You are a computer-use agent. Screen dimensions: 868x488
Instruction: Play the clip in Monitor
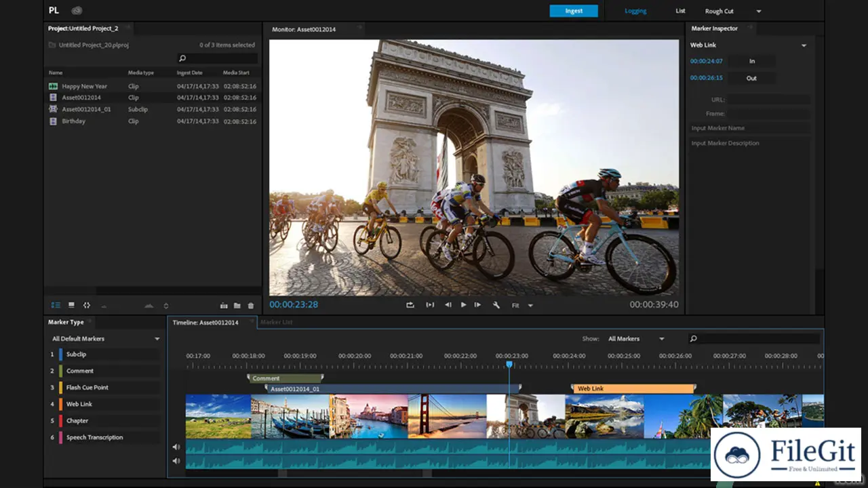[464, 305]
